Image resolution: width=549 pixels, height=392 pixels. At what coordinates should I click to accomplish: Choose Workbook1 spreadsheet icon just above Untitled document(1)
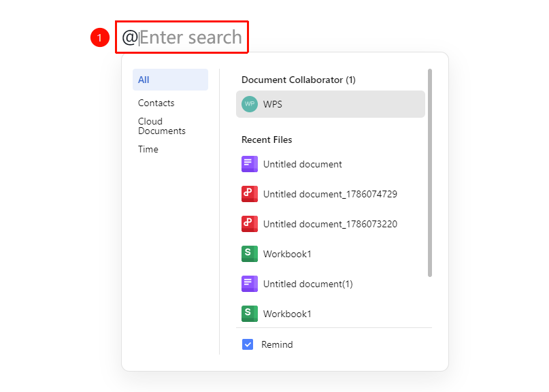(250, 254)
